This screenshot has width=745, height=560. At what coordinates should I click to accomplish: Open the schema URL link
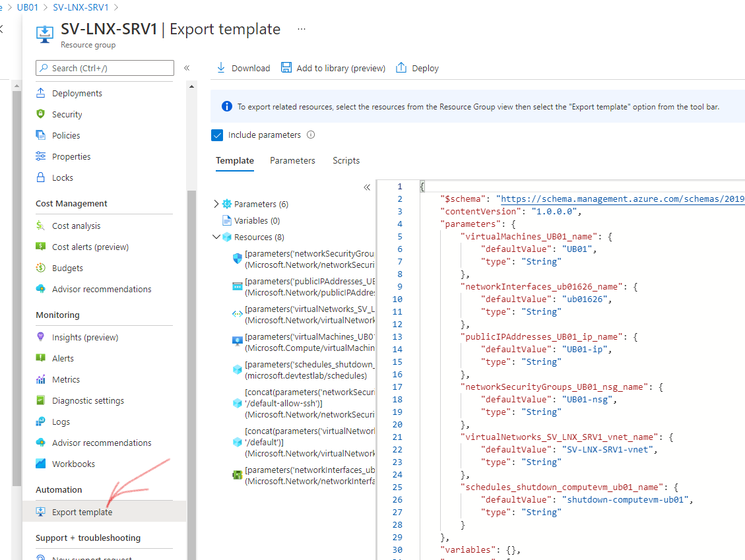[x=622, y=199]
